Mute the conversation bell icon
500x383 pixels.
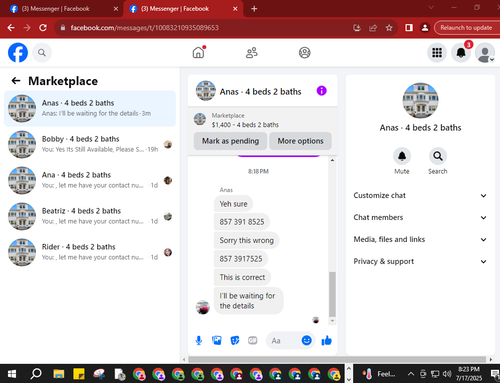coord(402,156)
